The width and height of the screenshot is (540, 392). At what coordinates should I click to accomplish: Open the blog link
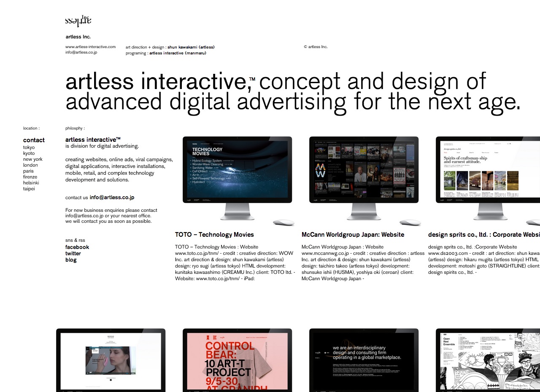tap(71, 260)
